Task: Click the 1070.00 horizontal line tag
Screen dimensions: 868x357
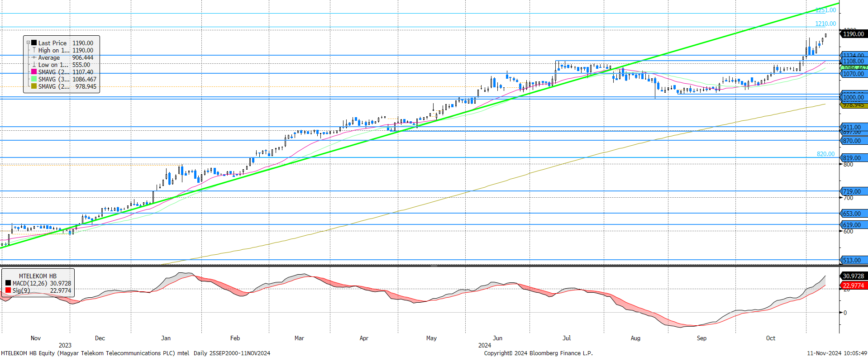Action: (x=854, y=74)
